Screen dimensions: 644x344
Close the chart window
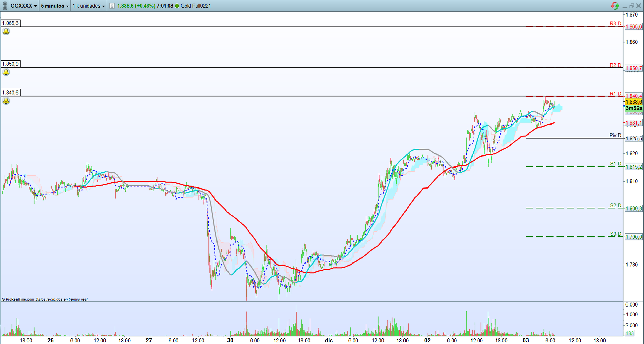pos(639,6)
